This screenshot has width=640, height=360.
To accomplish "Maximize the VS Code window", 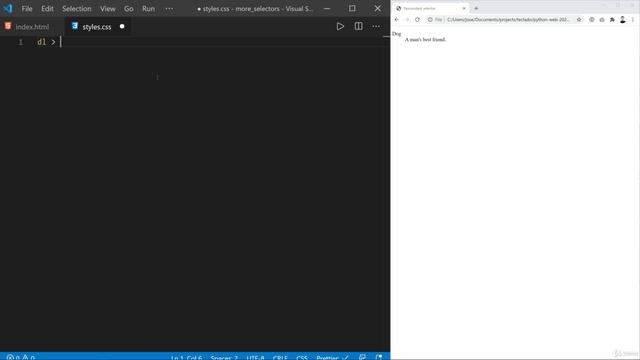I will tap(352, 8).
